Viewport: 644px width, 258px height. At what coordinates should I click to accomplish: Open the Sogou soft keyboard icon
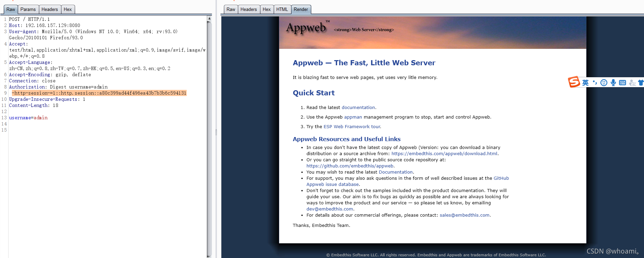pos(622,82)
